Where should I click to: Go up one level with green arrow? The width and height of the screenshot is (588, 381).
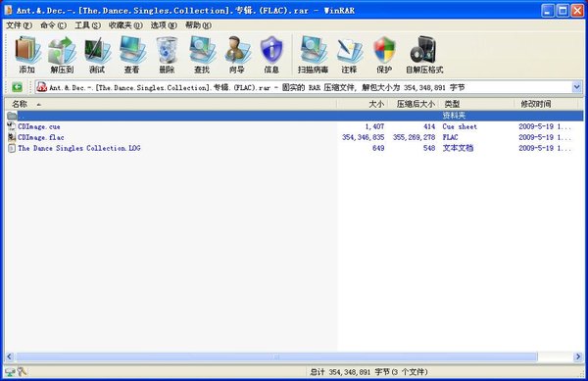click(x=17, y=87)
